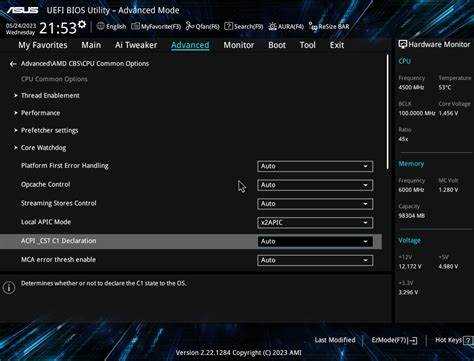This screenshot has height=361, width=474.
Task: Click the Last Modified button
Action: 335,340
